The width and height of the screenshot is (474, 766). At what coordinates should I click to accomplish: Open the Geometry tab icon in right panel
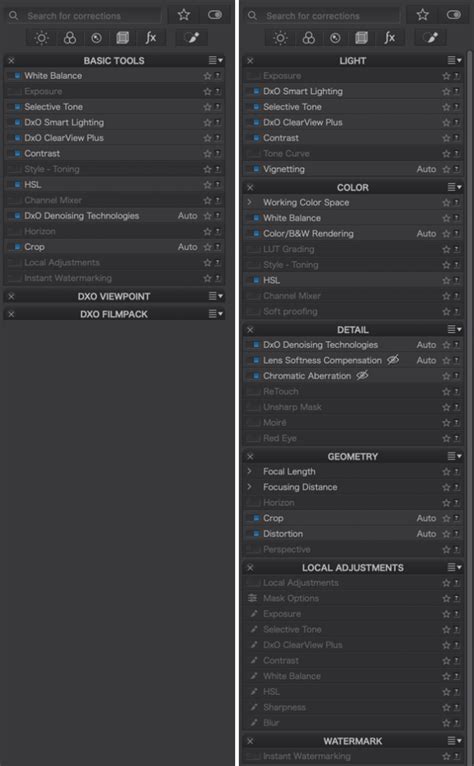362,38
